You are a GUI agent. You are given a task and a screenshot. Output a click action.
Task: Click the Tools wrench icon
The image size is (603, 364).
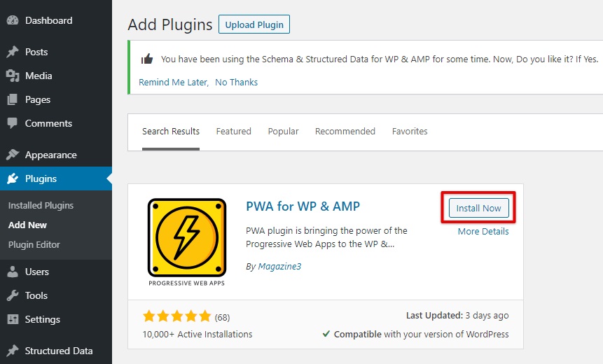click(13, 295)
